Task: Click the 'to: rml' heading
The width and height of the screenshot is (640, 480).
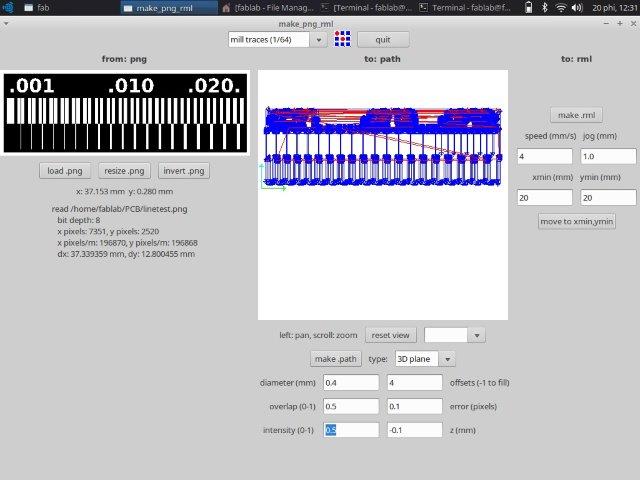Action: point(576,59)
